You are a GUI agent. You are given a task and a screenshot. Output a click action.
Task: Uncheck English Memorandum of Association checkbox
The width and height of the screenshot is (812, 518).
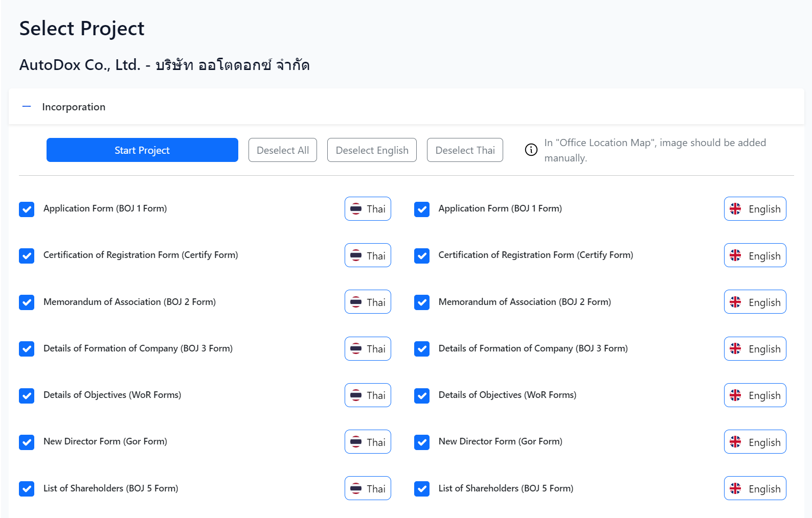422,302
